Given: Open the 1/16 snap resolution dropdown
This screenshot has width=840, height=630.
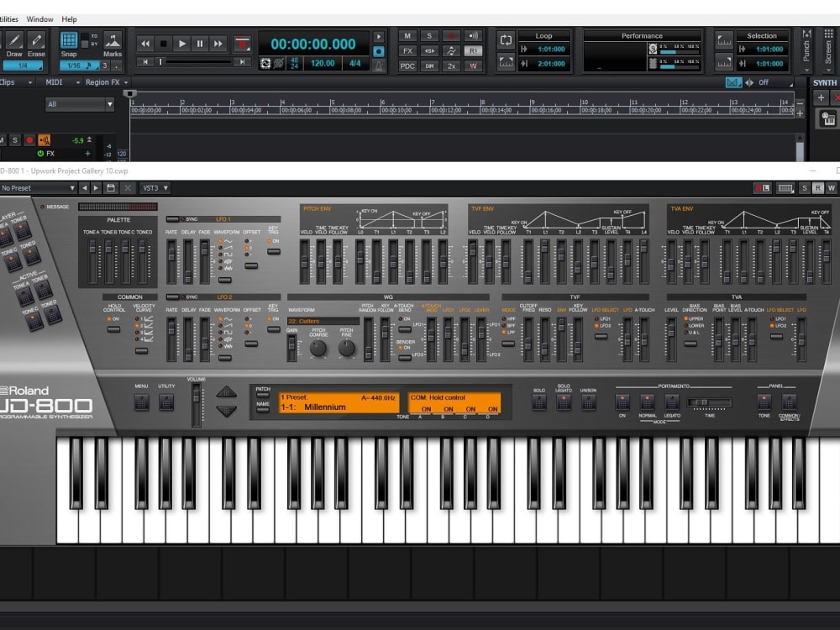Looking at the screenshot, I should coord(78,66).
